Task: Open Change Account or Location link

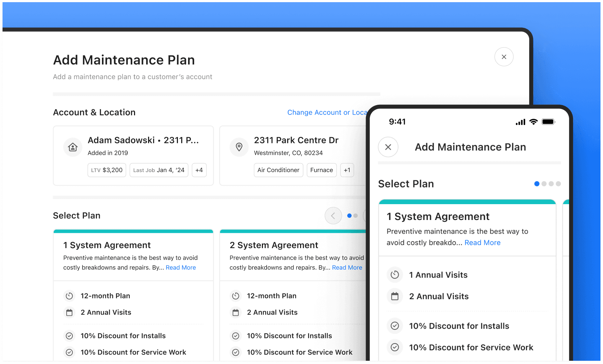Action: tap(327, 112)
